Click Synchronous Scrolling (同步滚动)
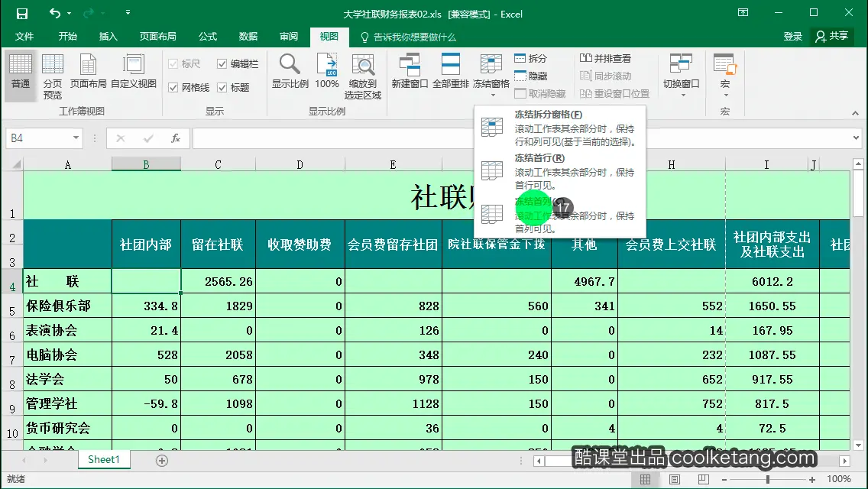868x489 pixels. coord(605,76)
